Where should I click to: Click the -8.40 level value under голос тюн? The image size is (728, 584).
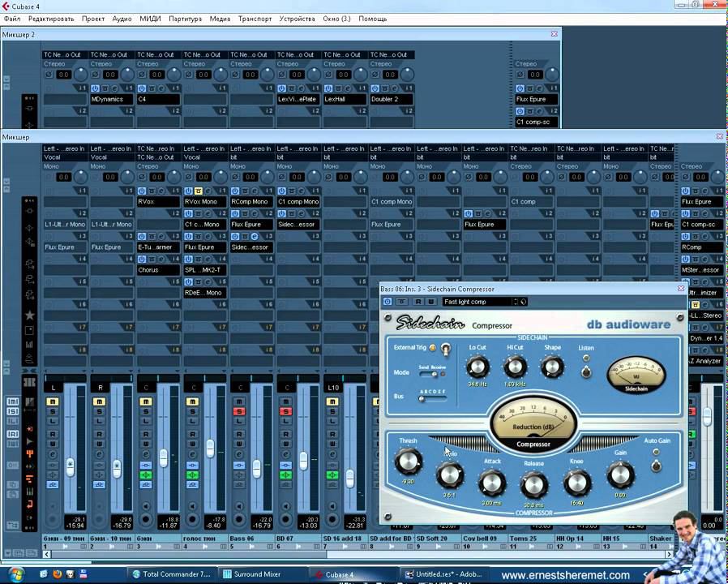215,526
